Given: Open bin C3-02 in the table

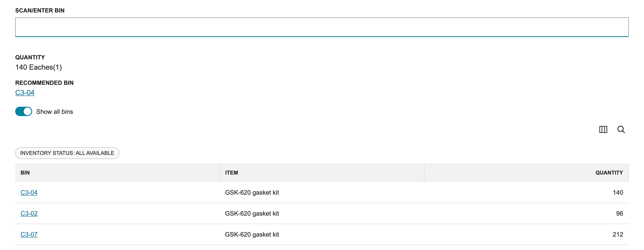Looking at the screenshot, I should point(29,213).
